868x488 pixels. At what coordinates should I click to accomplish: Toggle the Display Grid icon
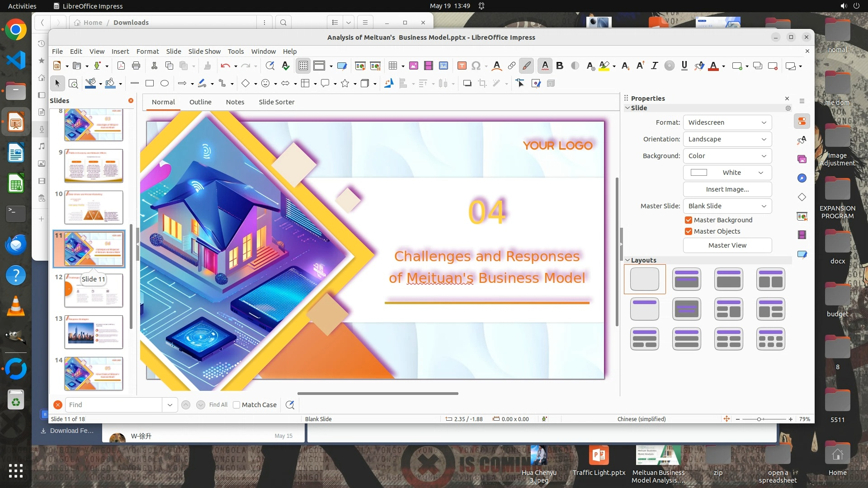pyautogui.click(x=303, y=66)
